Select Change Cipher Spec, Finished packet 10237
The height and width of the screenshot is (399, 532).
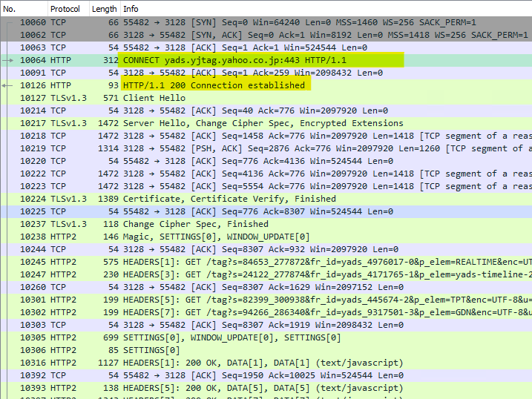tap(266, 224)
